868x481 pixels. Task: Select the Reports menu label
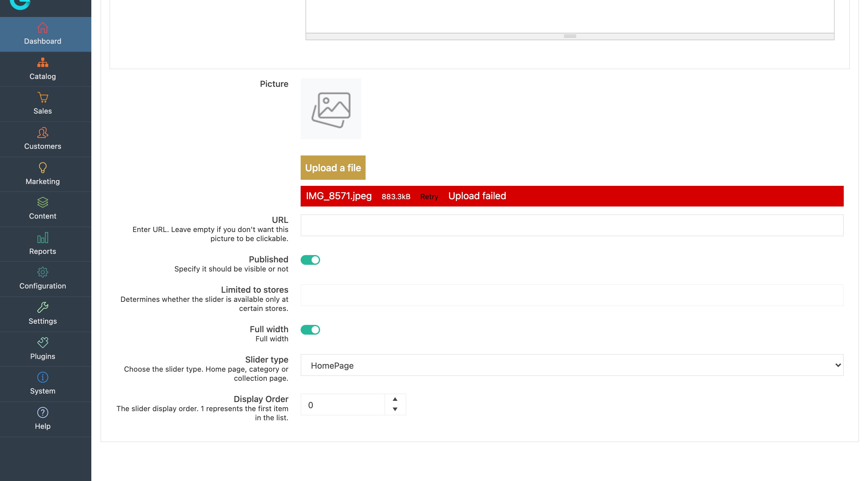click(42, 251)
